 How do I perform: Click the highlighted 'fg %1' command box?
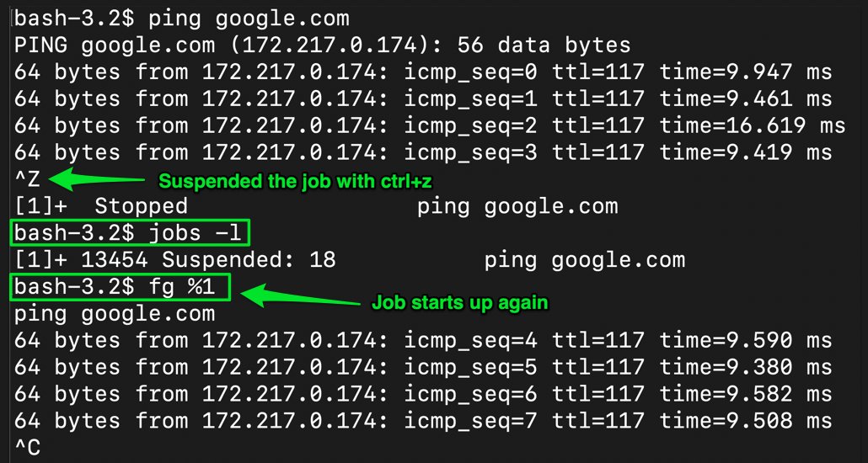[120, 286]
